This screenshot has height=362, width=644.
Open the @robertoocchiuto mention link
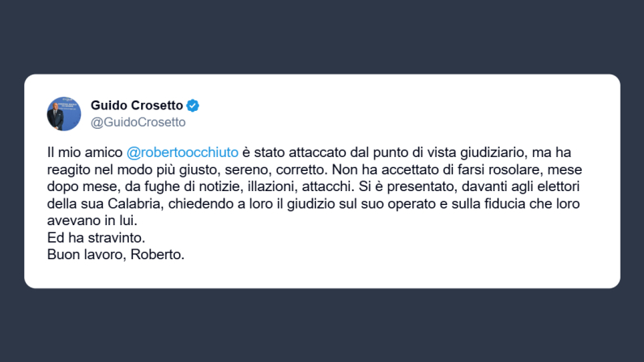pyautogui.click(x=183, y=152)
